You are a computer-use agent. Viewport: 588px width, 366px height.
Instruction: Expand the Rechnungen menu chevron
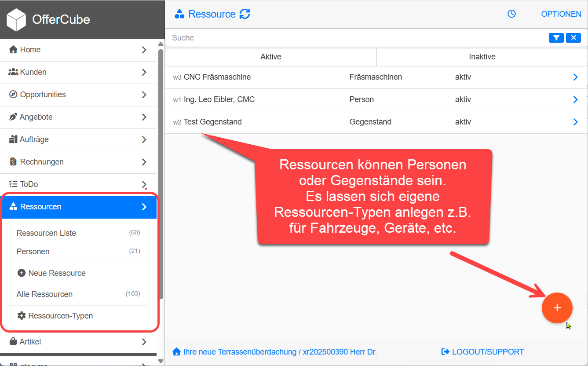pos(144,162)
